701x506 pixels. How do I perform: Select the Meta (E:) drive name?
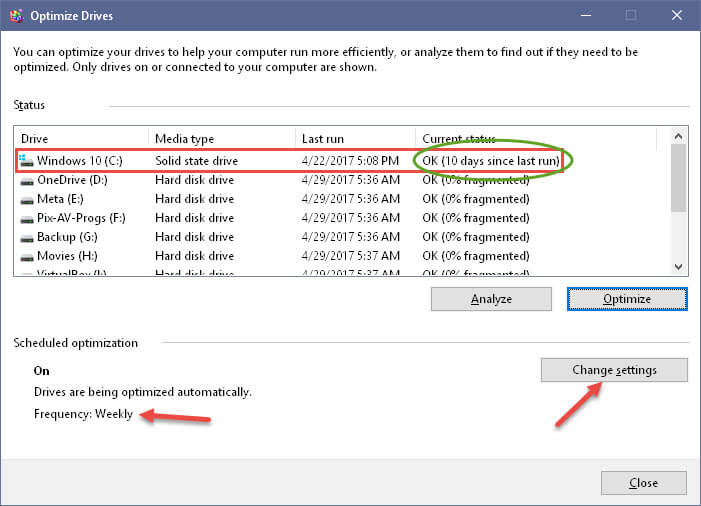[x=60, y=199]
